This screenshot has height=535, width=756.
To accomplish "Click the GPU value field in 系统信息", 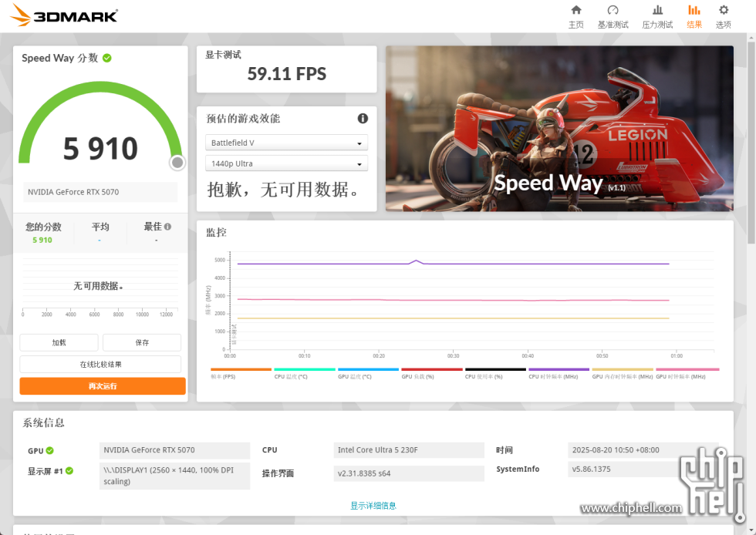I will [174, 450].
